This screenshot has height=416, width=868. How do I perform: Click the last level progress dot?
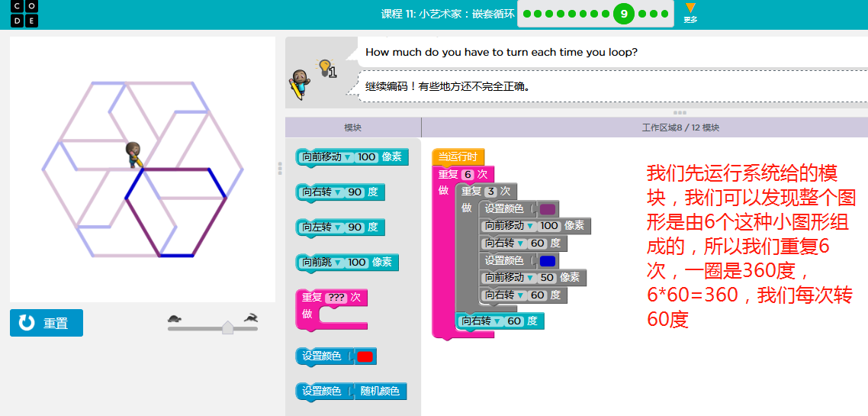pos(664,14)
